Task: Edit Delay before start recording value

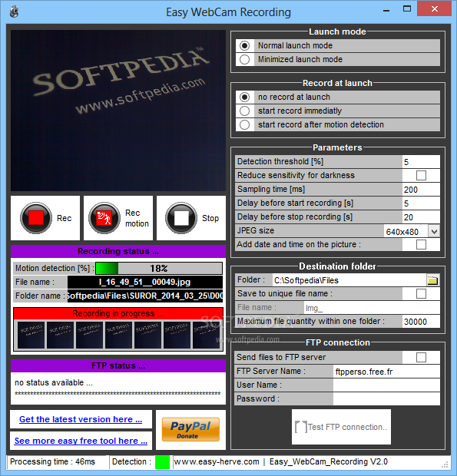Action: point(421,203)
